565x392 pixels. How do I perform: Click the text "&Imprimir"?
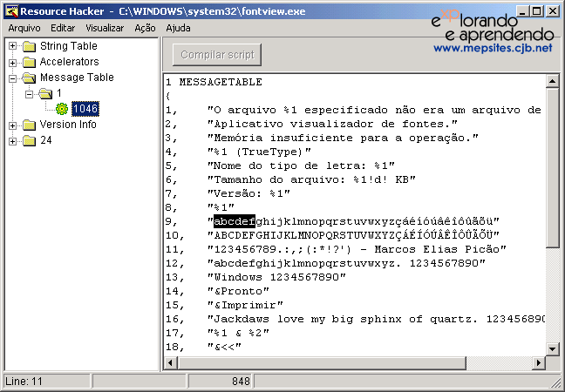tap(245, 305)
